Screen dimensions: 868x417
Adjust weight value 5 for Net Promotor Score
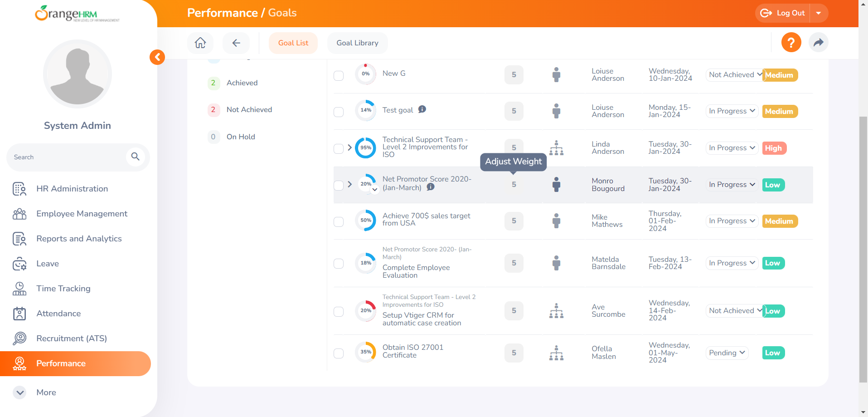point(514,184)
